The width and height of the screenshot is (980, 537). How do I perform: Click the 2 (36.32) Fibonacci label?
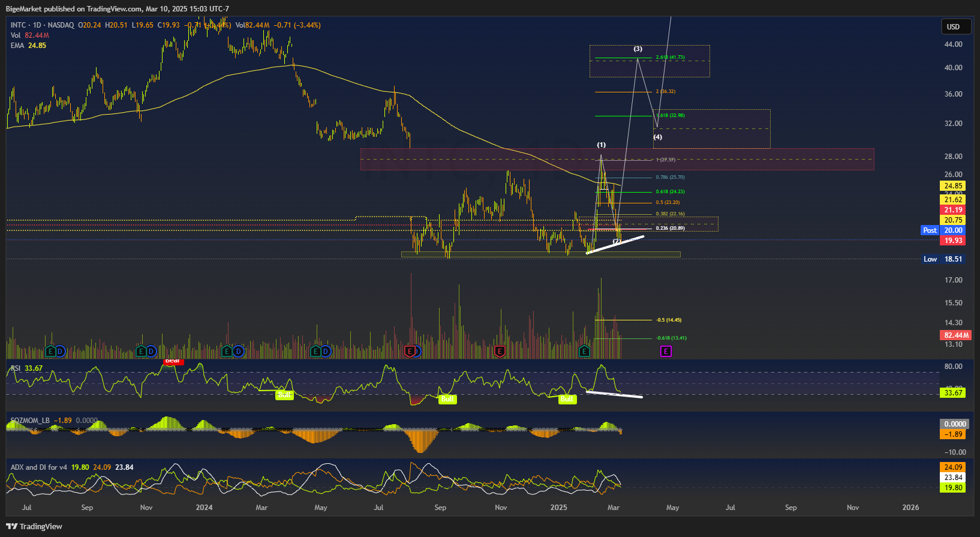[666, 92]
